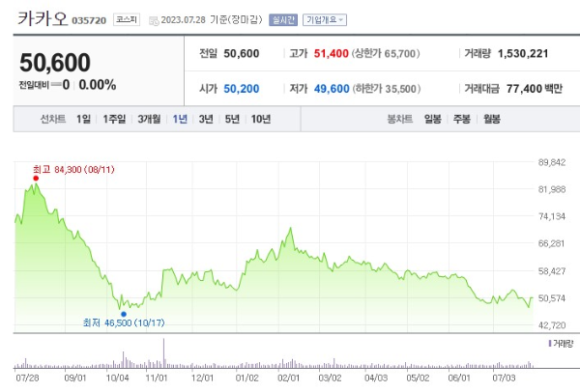Click the stock code 035720
Viewport: 580px width, 392px height.
(x=89, y=20)
